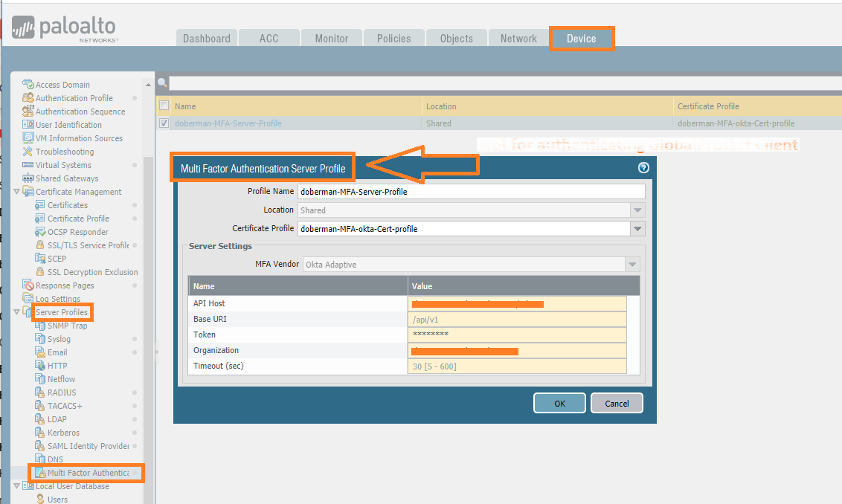Image resolution: width=842 pixels, height=504 pixels.
Task: Collapse the Local User Database tree node
Action: pos(16,486)
